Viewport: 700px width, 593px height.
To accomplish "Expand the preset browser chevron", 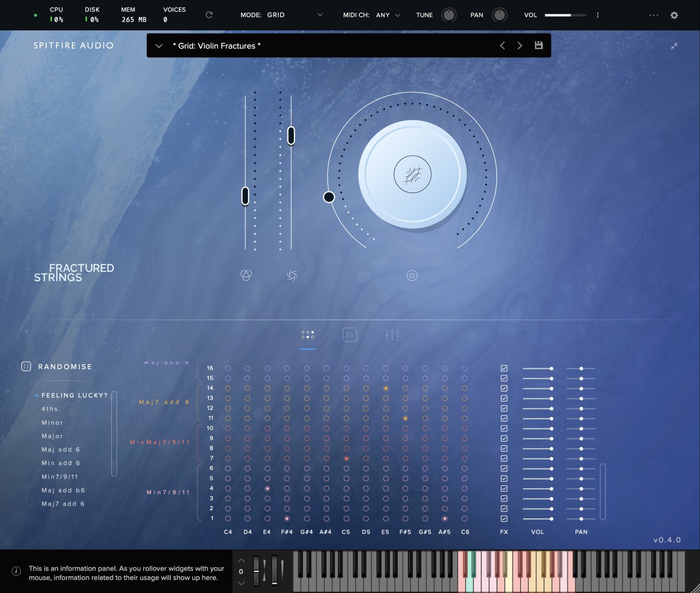I will coord(159,46).
